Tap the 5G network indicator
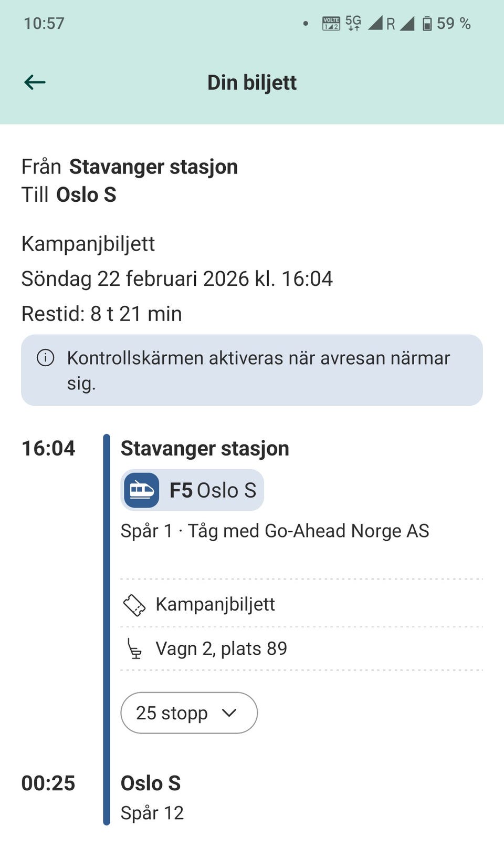Image resolution: width=504 pixels, height=867 pixels. pos(353,23)
